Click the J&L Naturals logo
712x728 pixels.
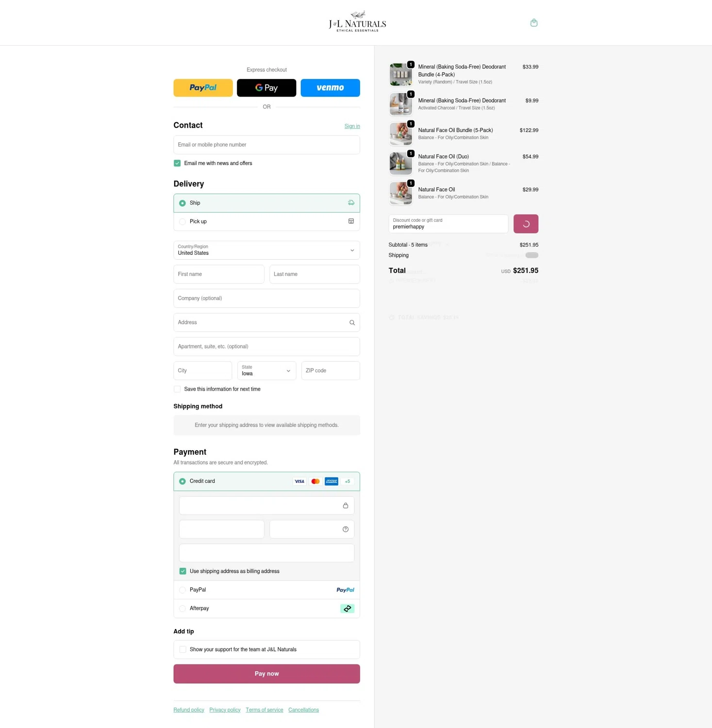[357, 22]
